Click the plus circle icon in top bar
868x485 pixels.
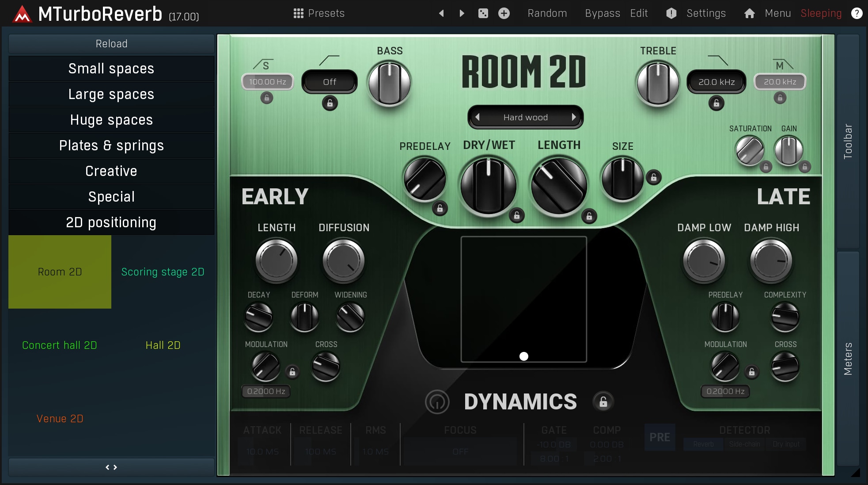[504, 13]
